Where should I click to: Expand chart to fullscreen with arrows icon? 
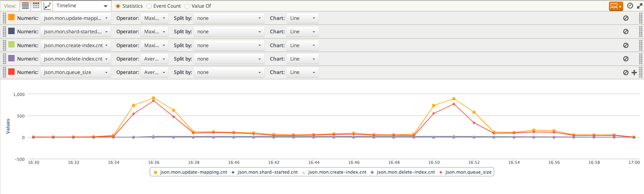(640, 6)
